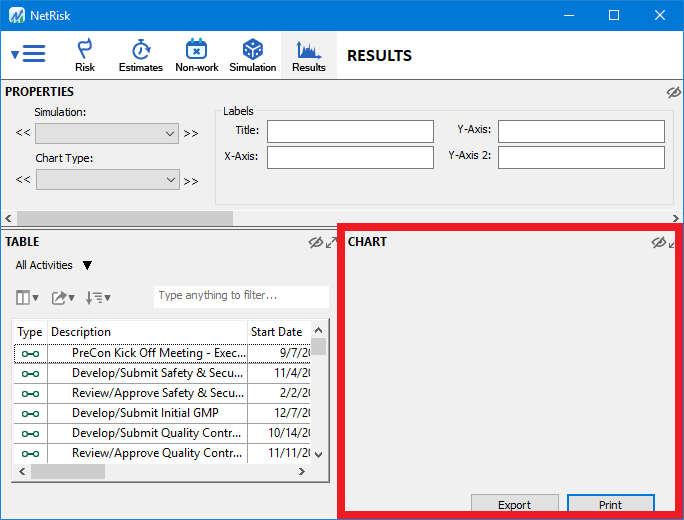Select the Results toolbar icon
The image size is (684, 520).
click(x=309, y=55)
